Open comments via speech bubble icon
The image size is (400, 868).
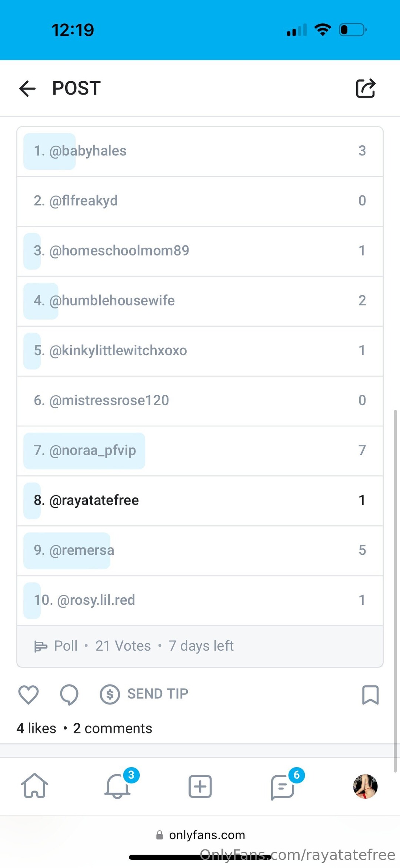[69, 694]
